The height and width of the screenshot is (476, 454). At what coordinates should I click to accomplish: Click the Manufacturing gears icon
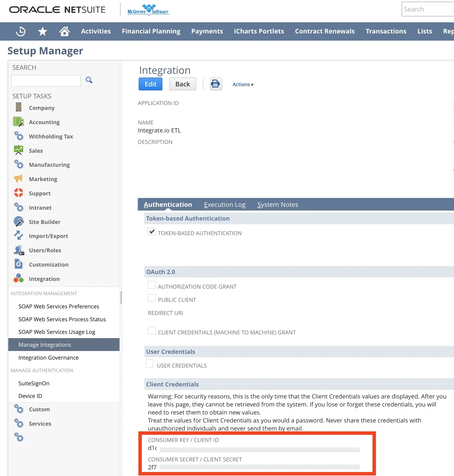[x=19, y=164]
